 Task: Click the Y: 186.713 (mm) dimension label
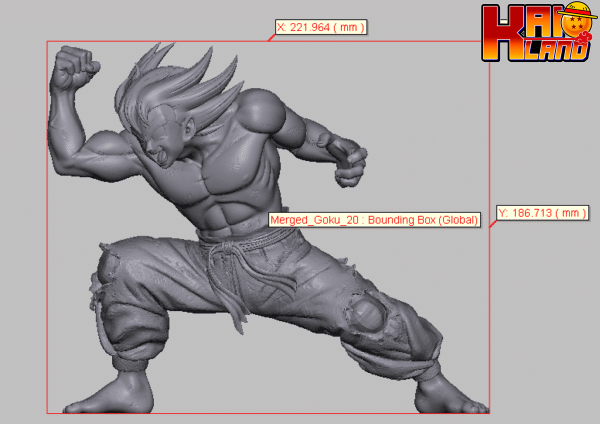tap(543, 213)
